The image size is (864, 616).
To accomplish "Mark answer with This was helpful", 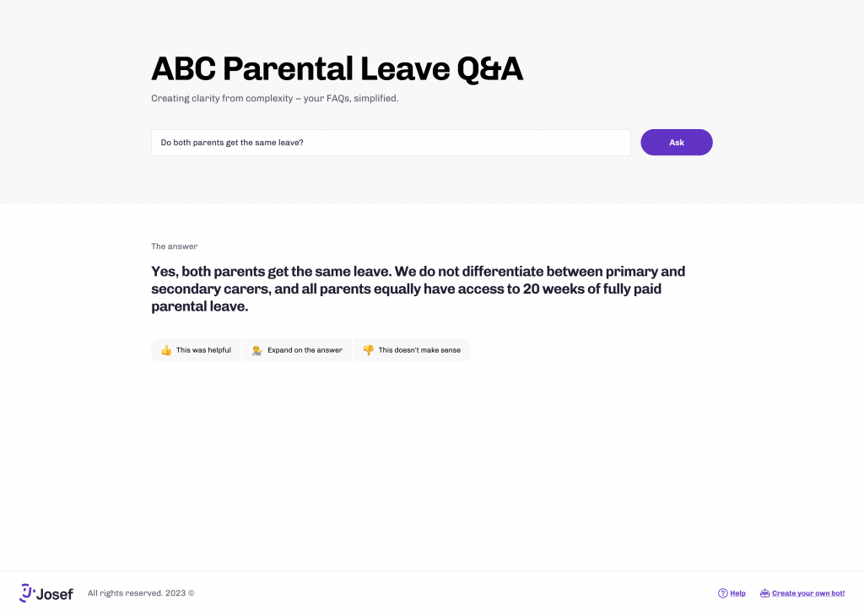I will [x=196, y=350].
